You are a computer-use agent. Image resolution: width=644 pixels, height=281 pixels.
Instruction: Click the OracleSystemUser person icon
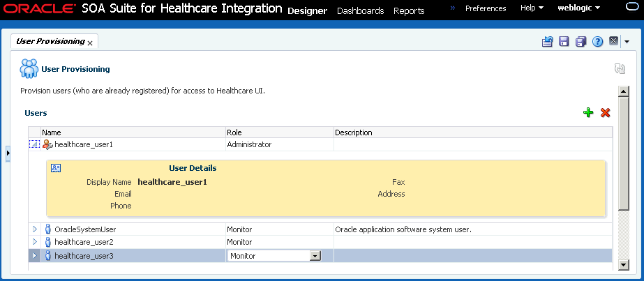click(x=47, y=229)
